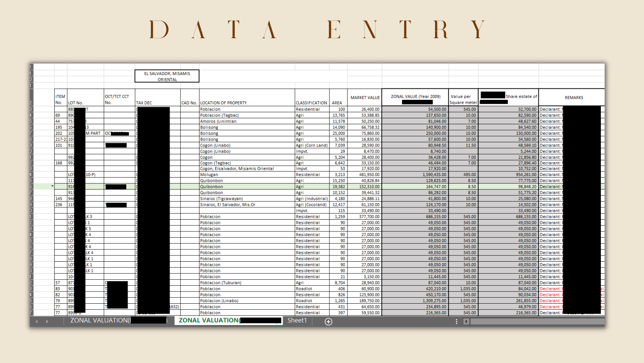
Task: Select the Agri (Industrial) classification cell
Action: coord(312,199)
